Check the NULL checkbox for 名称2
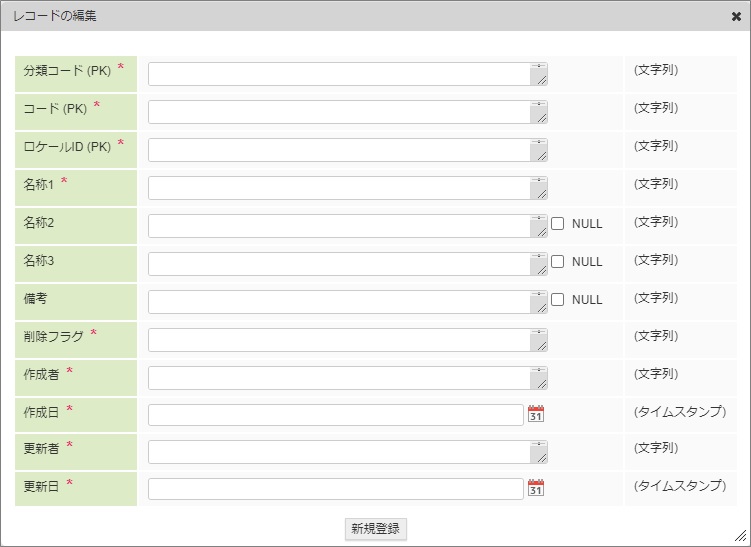751x547 pixels. coord(558,223)
